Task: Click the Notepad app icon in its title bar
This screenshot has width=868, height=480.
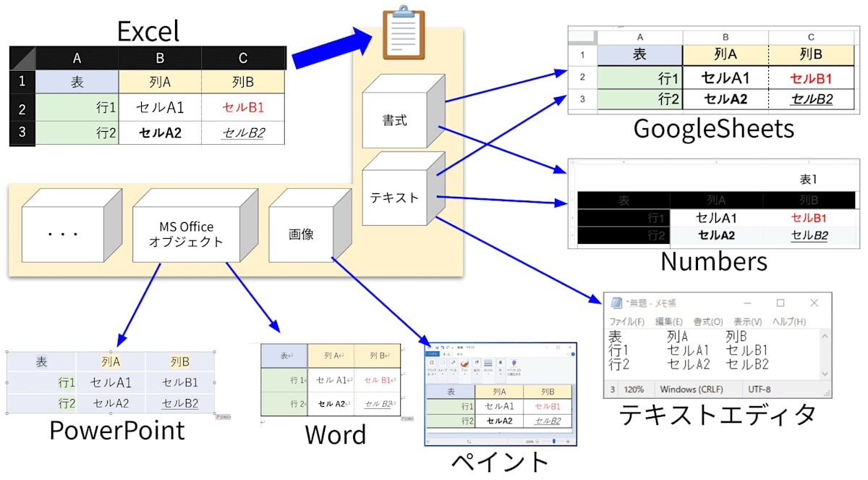Action: tap(616, 303)
